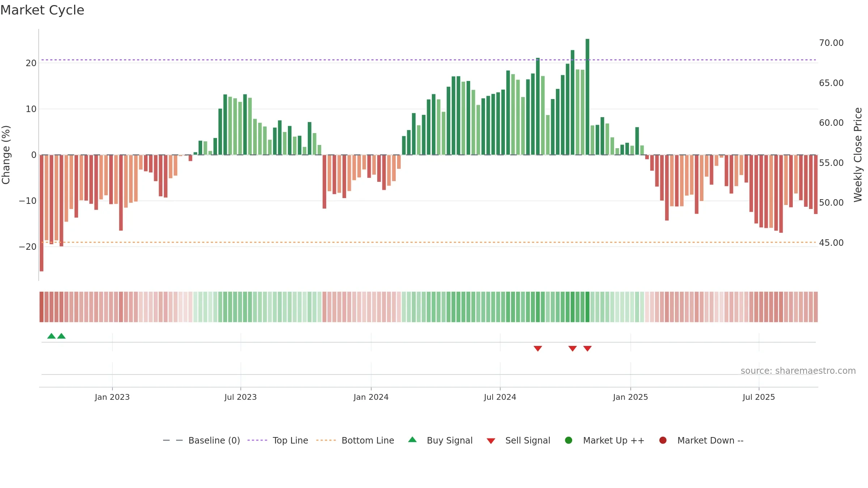Click the Jul 2023 axis label

(241, 397)
